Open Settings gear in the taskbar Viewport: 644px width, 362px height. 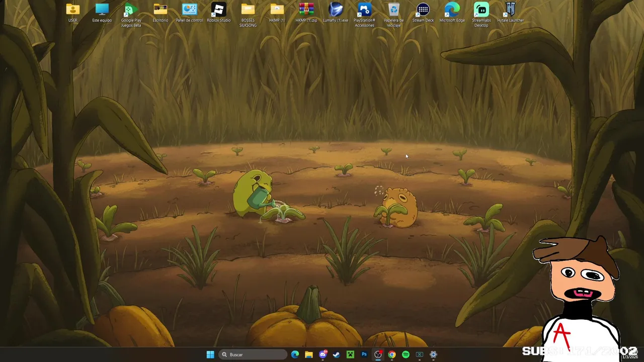[433, 354]
